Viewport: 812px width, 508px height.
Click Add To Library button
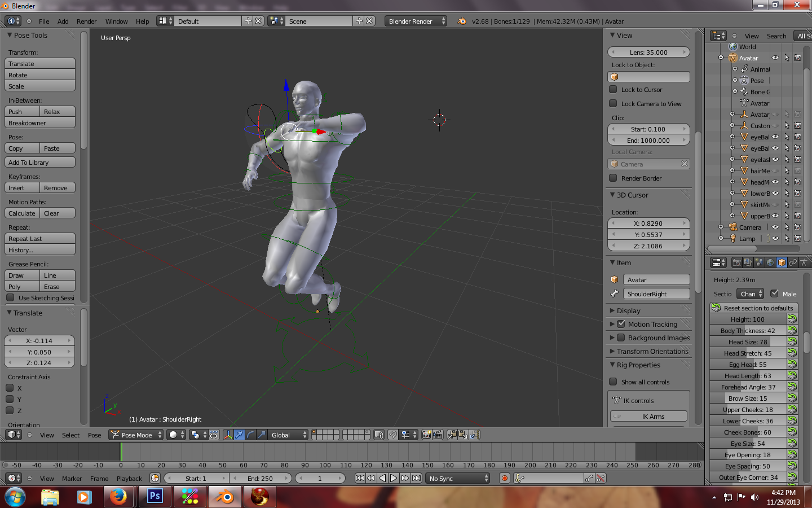pyautogui.click(x=40, y=162)
